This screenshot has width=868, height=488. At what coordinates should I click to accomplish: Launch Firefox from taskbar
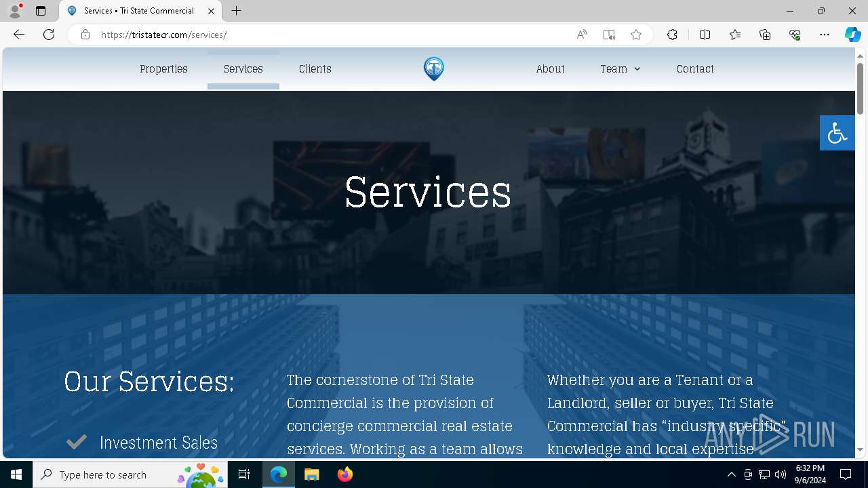click(345, 474)
